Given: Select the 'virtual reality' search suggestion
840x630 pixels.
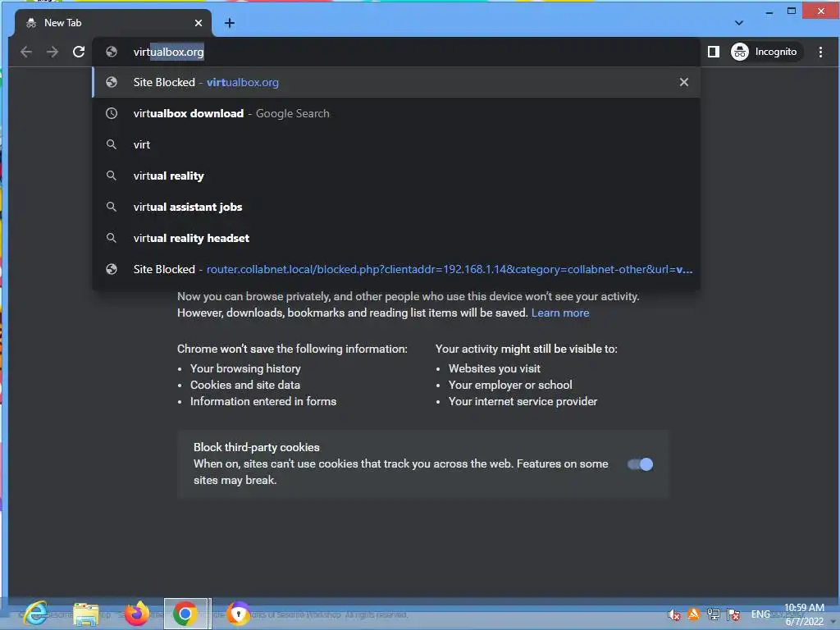Looking at the screenshot, I should [x=396, y=176].
